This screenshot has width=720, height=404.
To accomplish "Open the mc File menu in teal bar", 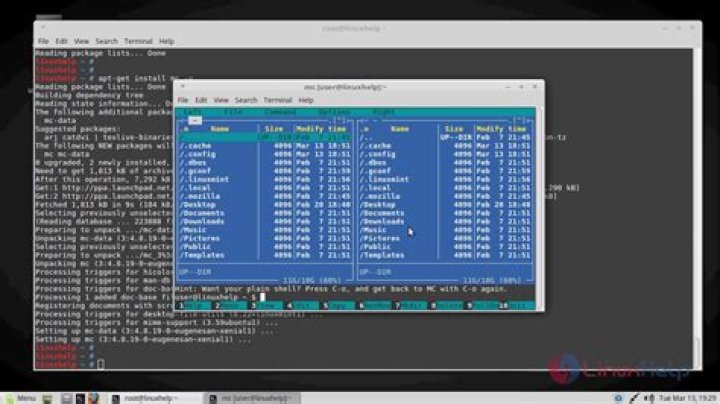I will 233,112.
